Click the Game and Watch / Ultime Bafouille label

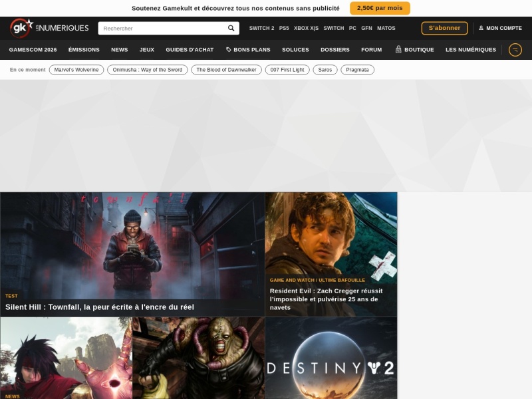click(317, 280)
